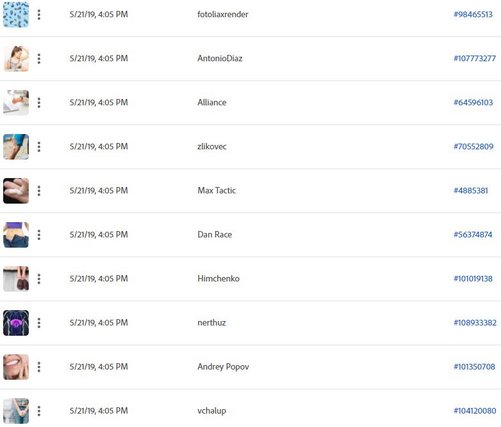This screenshot has height=427, width=501.
Task: Open three-dot menu for Andrey Popov row
Action: (39, 367)
